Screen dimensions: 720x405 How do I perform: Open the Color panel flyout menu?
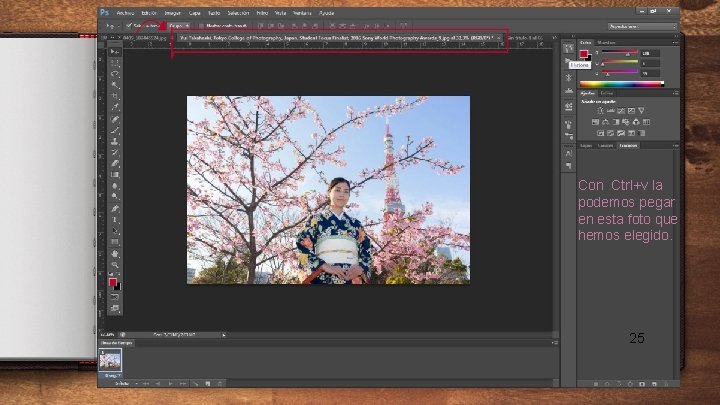click(x=675, y=43)
